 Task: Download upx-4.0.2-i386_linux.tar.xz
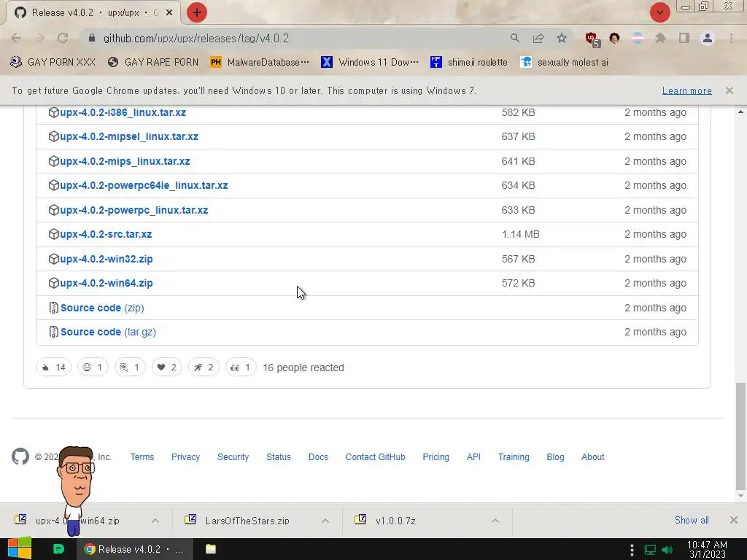click(123, 112)
